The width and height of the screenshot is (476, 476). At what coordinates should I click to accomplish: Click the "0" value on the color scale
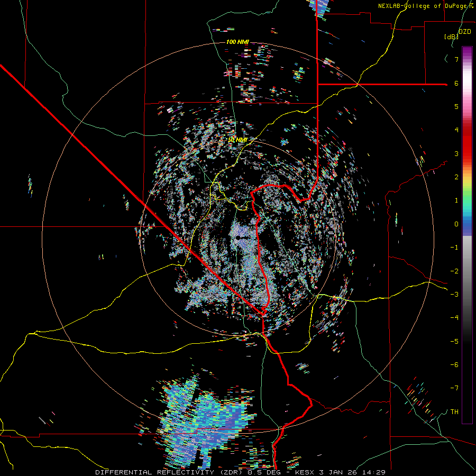pos(456,224)
